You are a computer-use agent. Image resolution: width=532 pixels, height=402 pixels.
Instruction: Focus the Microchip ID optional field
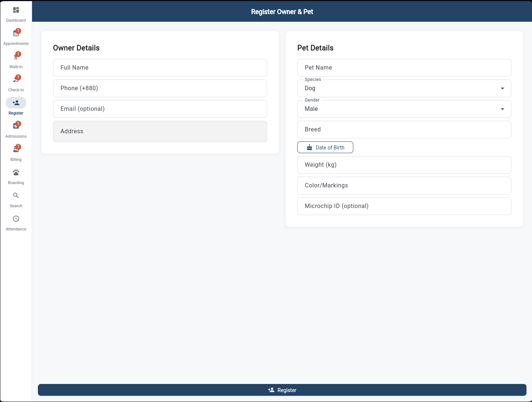[x=404, y=206]
